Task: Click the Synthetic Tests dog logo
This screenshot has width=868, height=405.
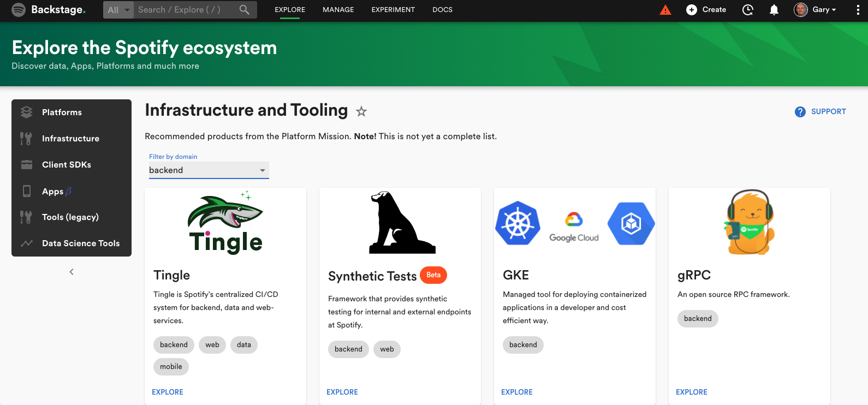Action: (402, 222)
